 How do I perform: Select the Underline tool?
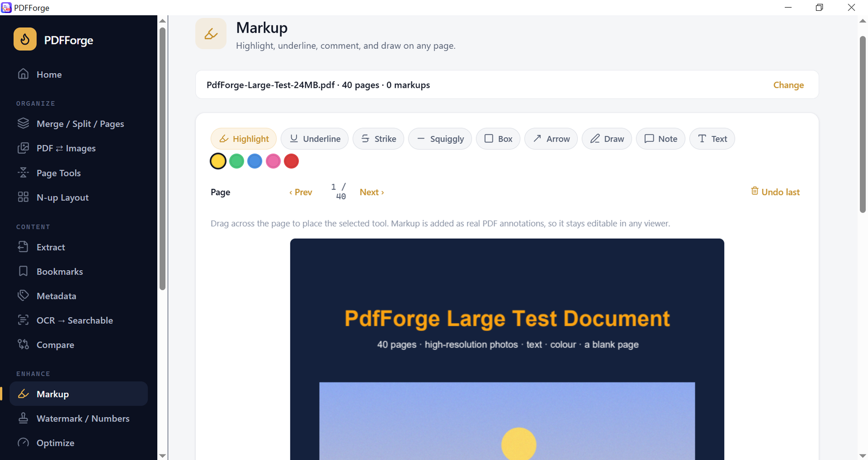coord(315,139)
